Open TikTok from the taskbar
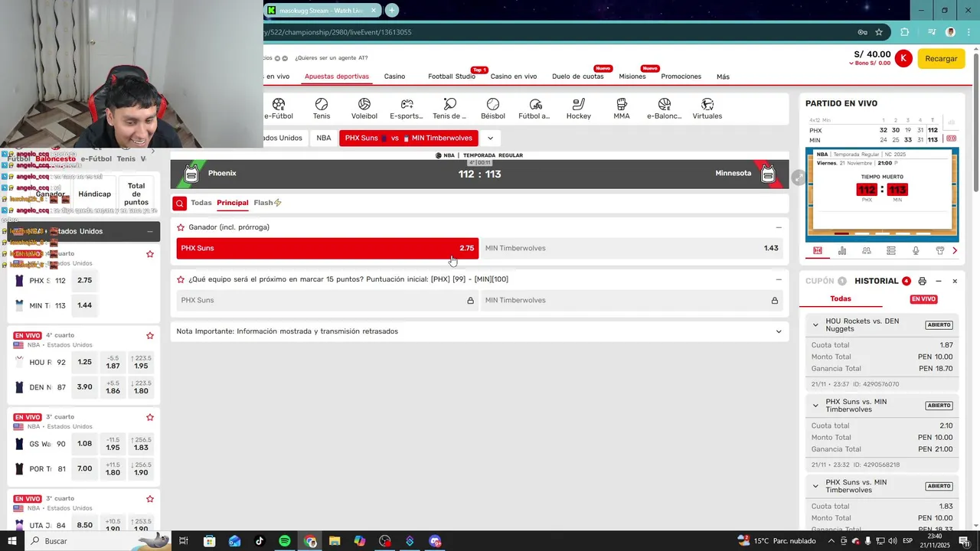This screenshot has width=980, height=551. coord(260,541)
